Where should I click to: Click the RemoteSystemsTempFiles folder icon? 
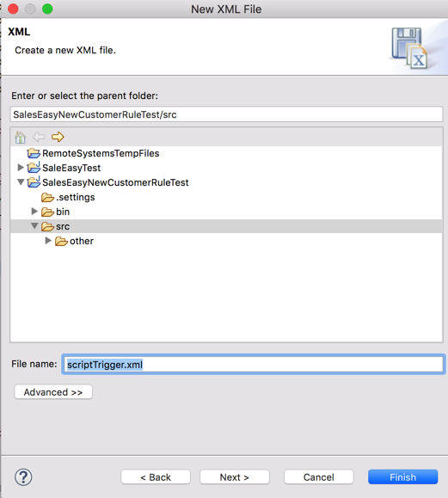(34, 153)
